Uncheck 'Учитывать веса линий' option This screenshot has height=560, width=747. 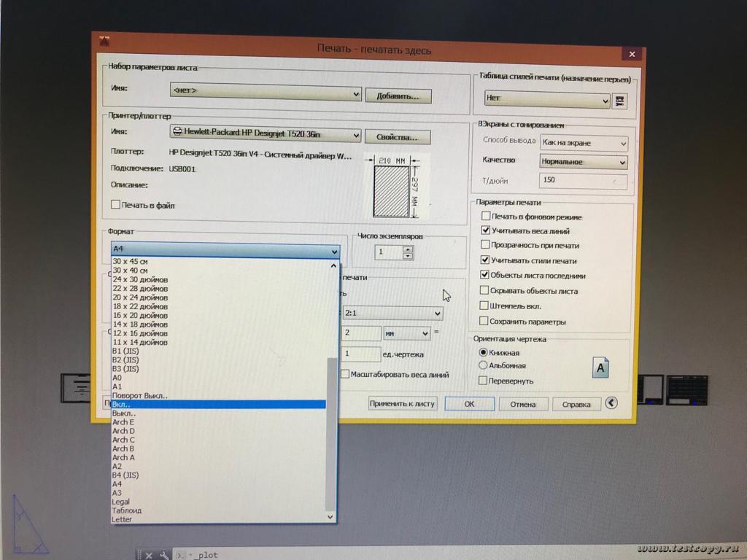tap(485, 231)
